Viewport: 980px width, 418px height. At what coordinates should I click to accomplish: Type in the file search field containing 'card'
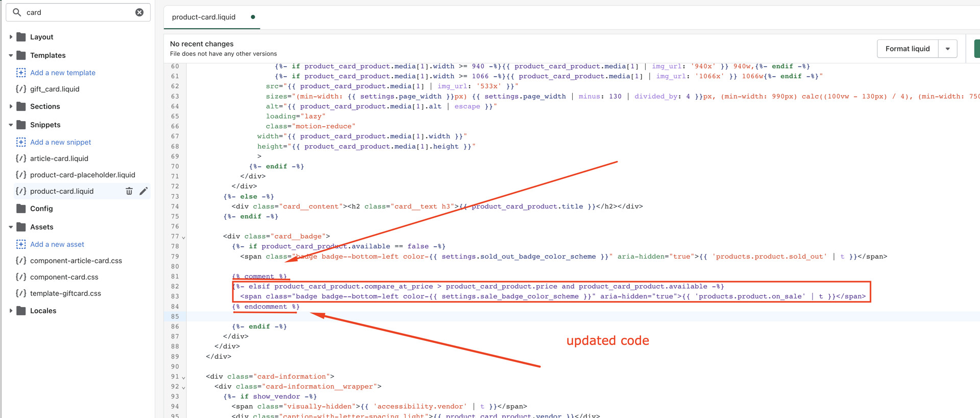78,12
